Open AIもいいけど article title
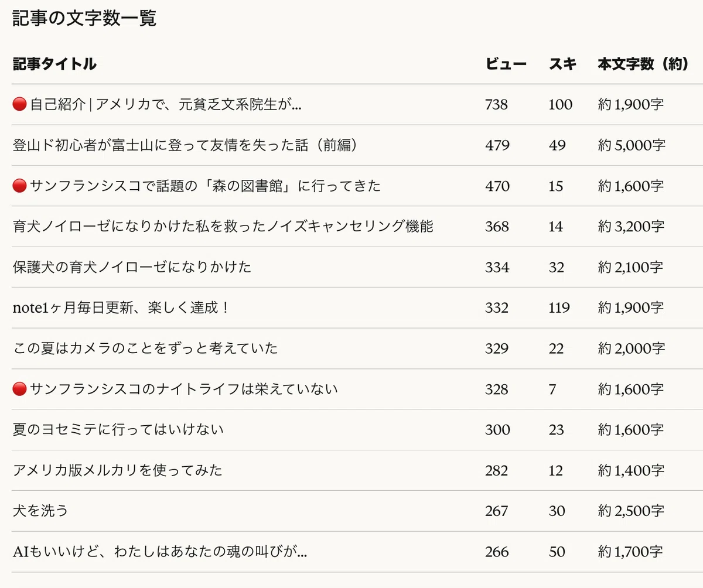Image resolution: width=703 pixels, height=588 pixels. pyautogui.click(x=160, y=552)
